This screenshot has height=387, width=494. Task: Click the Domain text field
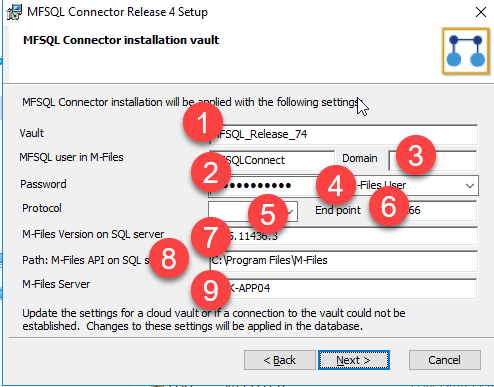[x=433, y=160]
